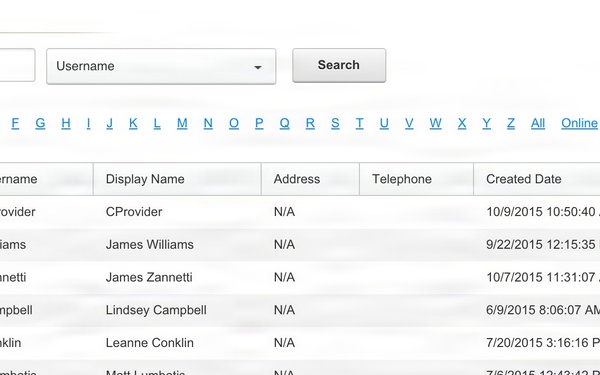Click the 7/20/2015 3:16:16 created date
The image size is (600, 375).
pyautogui.click(x=543, y=342)
